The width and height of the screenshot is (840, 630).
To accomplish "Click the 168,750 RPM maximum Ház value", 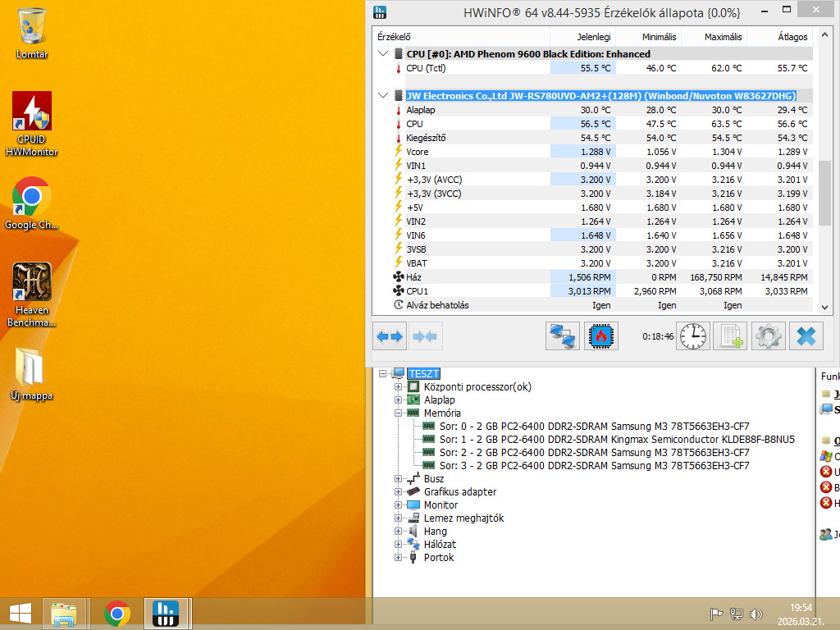I will click(715, 277).
